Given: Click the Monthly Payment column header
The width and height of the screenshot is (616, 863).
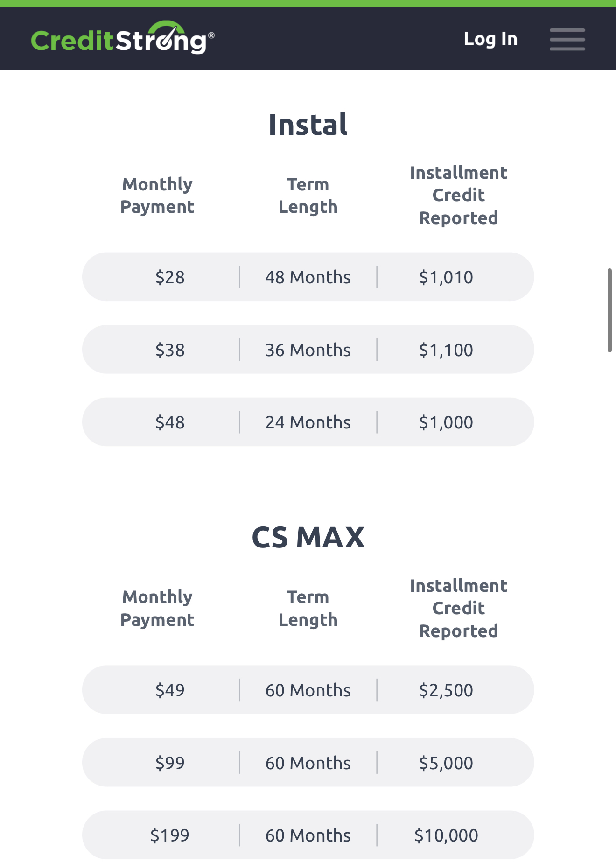Looking at the screenshot, I should point(157,195).
